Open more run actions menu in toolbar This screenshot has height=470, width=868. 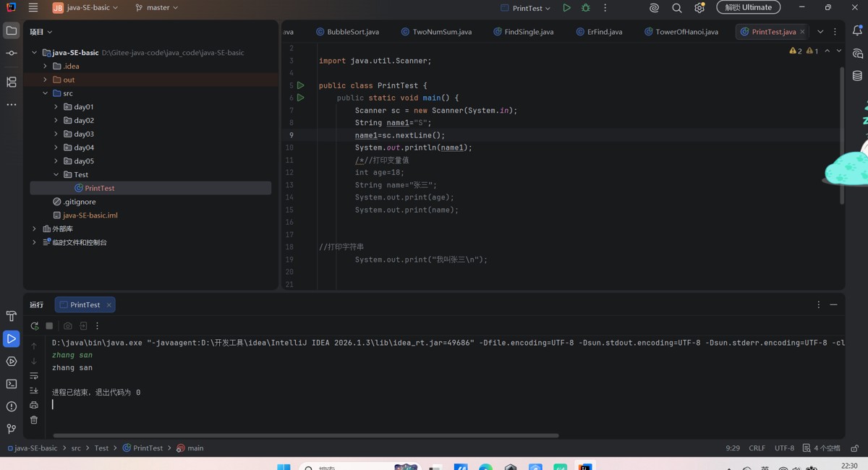[605, 8]
